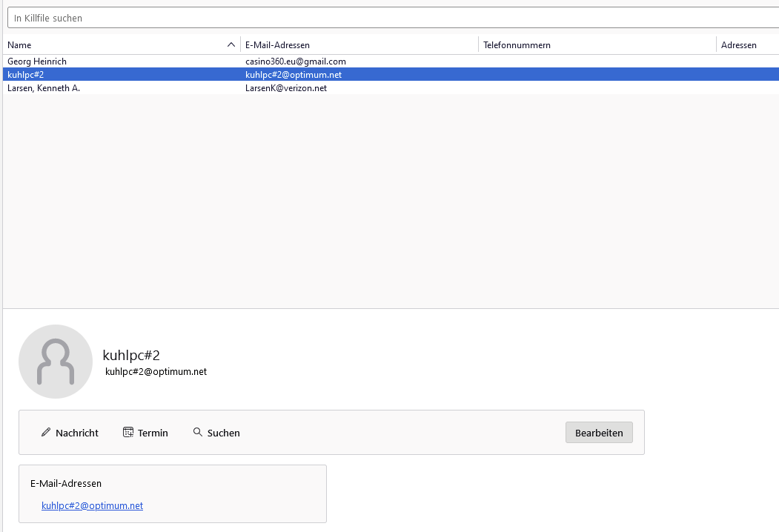Viewport: 779px width, 532px height.
Task: Click the pencil icon for Nachricht
Action: point(46,432)
